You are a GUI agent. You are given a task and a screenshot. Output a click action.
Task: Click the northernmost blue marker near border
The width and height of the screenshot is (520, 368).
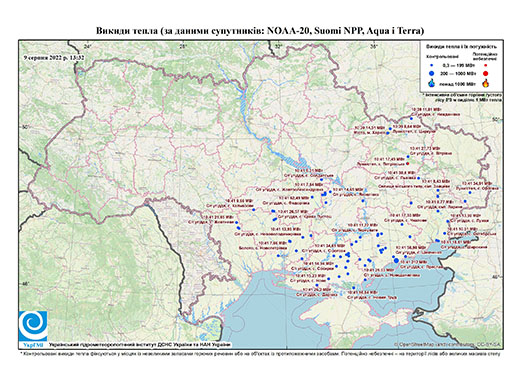tap(411, 118)
